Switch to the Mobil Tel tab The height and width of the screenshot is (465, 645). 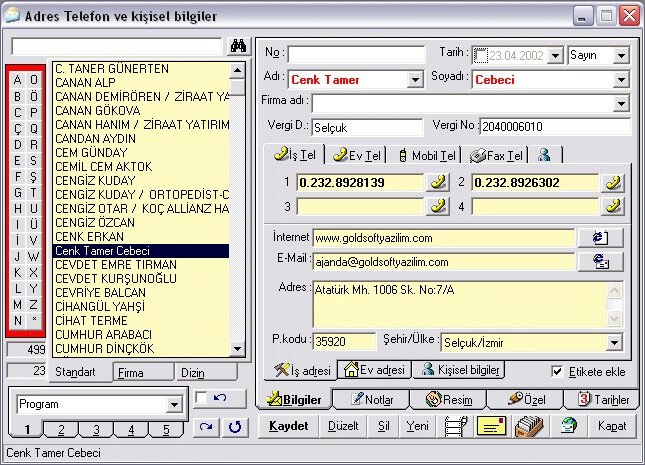427,155
